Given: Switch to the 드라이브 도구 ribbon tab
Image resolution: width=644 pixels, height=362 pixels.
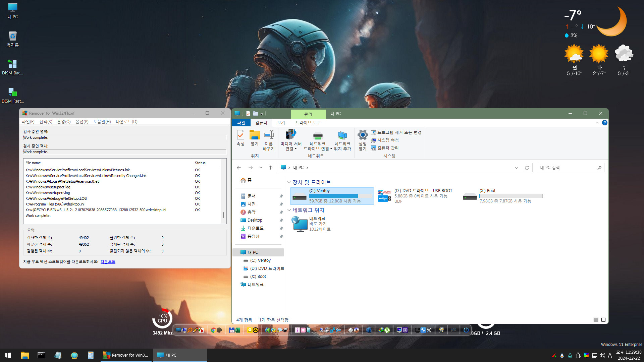Looking at the screenshot, I should pos(308,123).
